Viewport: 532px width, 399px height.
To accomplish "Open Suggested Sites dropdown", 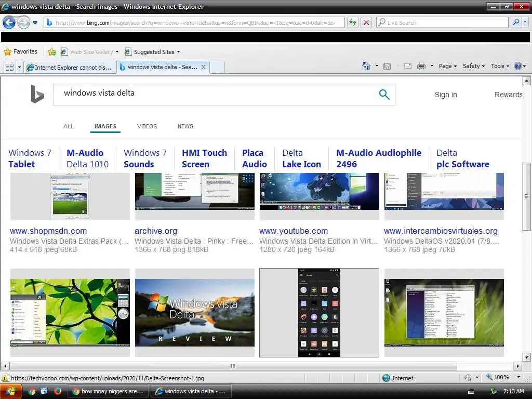I will 152,52.
